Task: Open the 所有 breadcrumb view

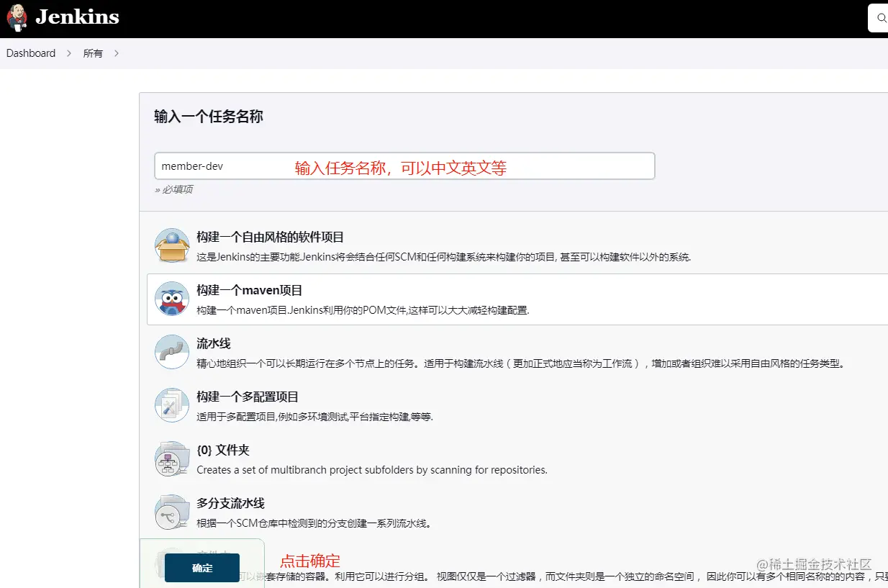Action: (x=93, y=53)
